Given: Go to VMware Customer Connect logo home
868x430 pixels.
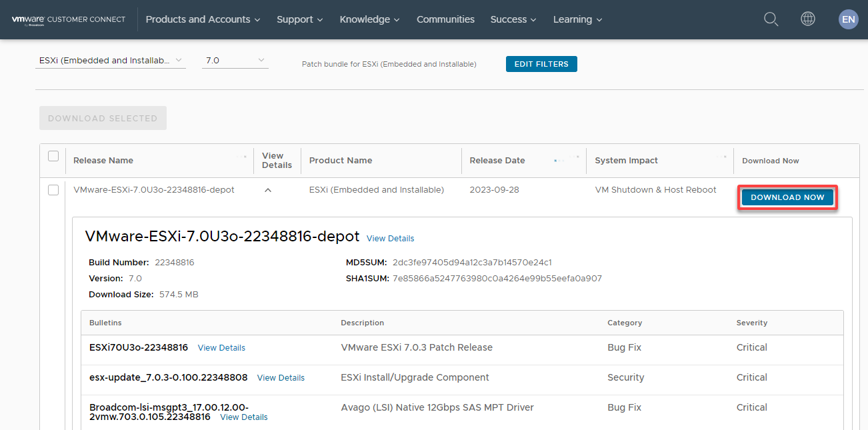Looking at the screenshot, I should pyautogui.click(x=69, y=19).
